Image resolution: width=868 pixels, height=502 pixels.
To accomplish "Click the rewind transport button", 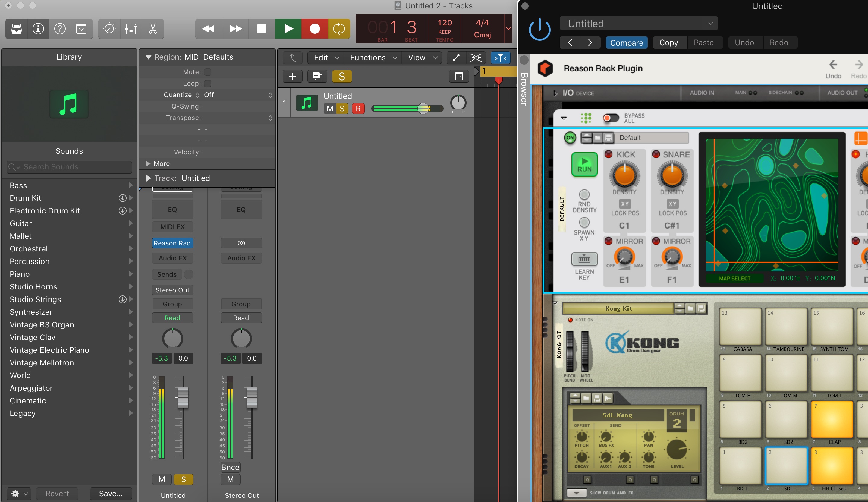I will click(x=208, y=29).
